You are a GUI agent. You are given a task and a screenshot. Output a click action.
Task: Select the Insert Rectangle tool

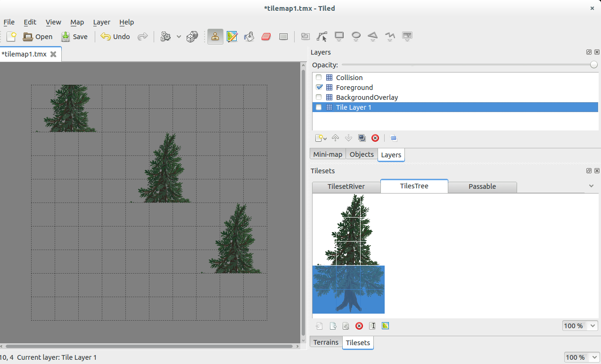[x=339, y=36]
